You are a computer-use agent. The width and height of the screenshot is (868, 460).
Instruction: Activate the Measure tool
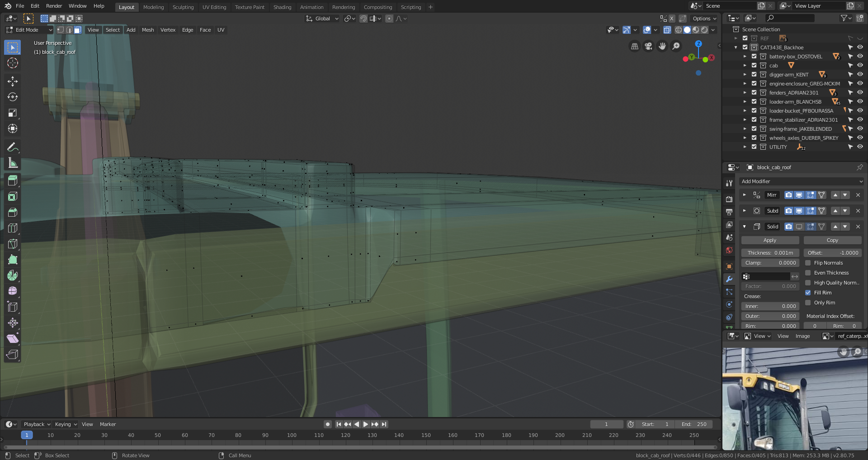13,163
